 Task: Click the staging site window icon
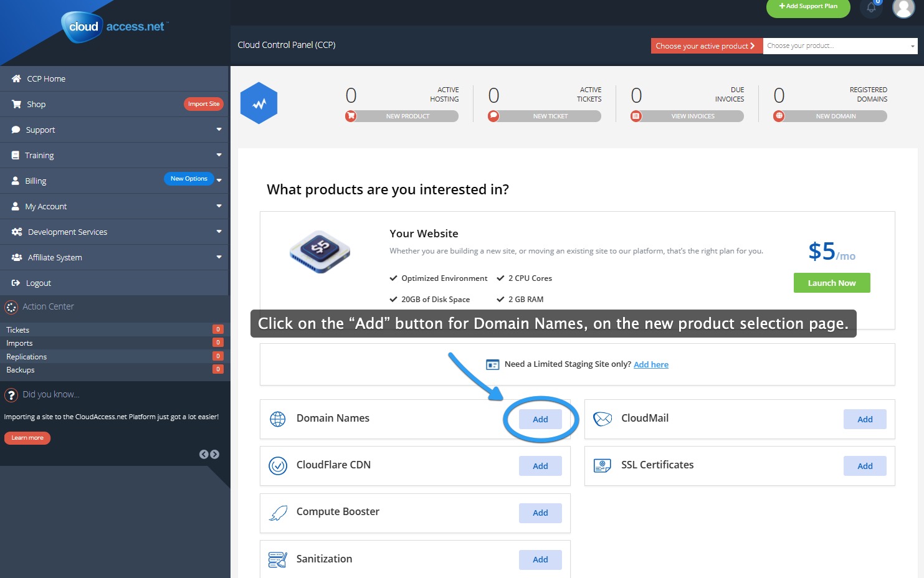[493, 364]
